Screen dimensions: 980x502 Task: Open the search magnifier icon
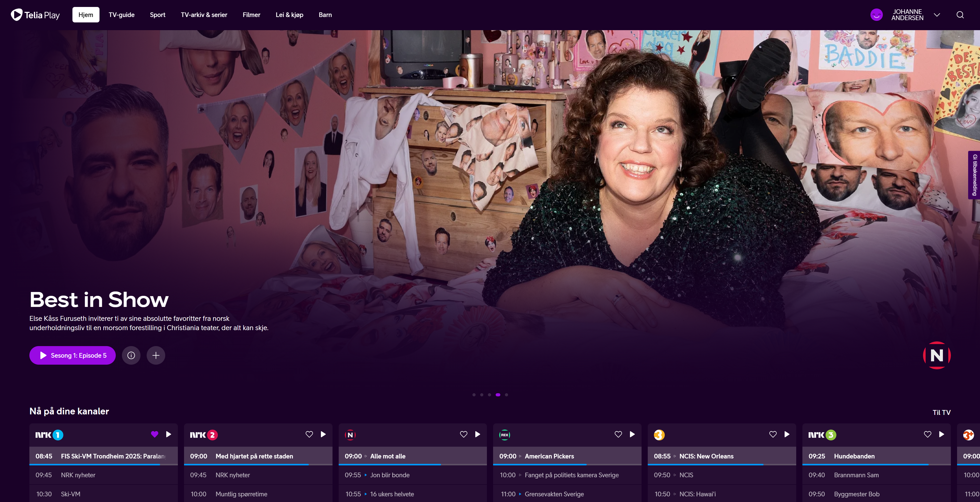coord(960,15)
